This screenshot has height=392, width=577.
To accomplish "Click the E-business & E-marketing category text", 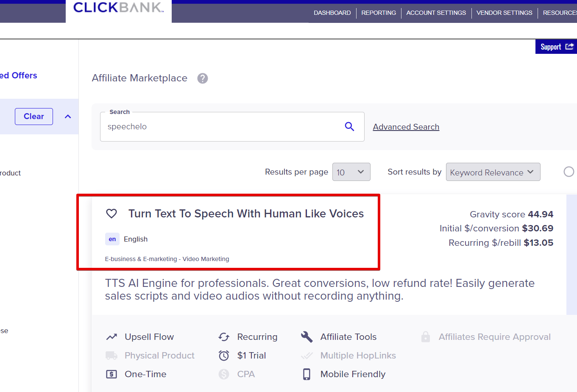I will pyautogui.click(x=167, y=259).
